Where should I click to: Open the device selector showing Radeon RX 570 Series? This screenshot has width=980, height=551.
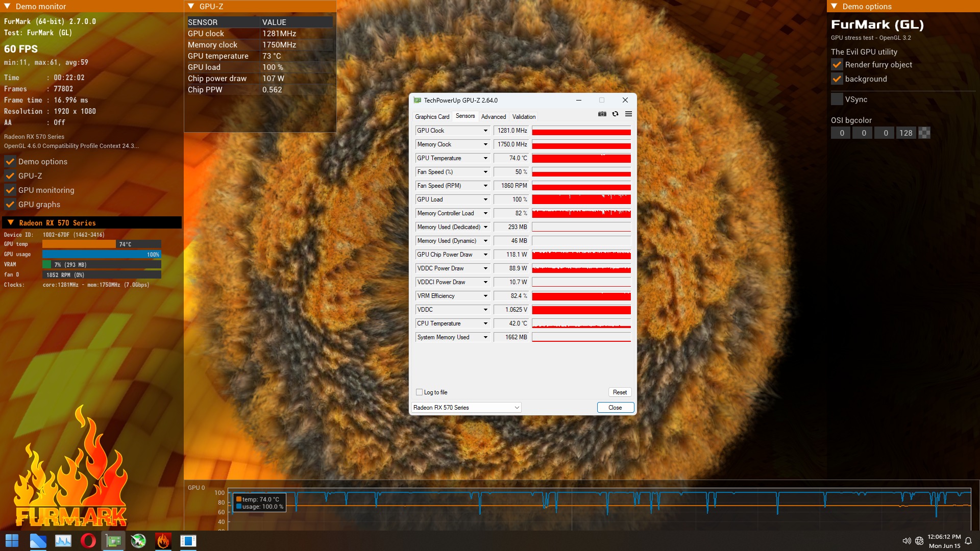(466, 408)
